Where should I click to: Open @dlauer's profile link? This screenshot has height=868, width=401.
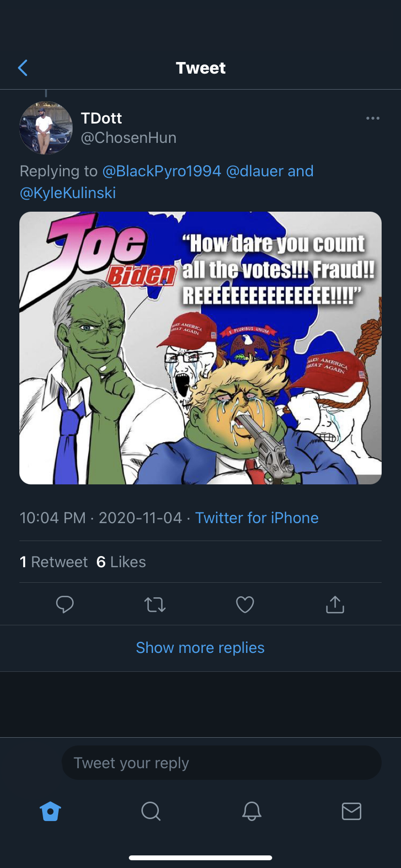coord(254,171)
